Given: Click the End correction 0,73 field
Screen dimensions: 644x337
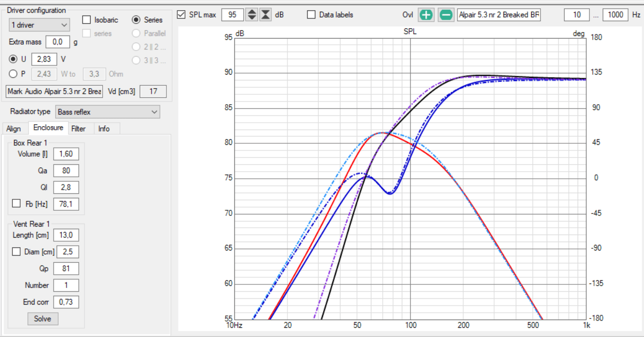Looking at the screenshot, I should click(66, 302).
